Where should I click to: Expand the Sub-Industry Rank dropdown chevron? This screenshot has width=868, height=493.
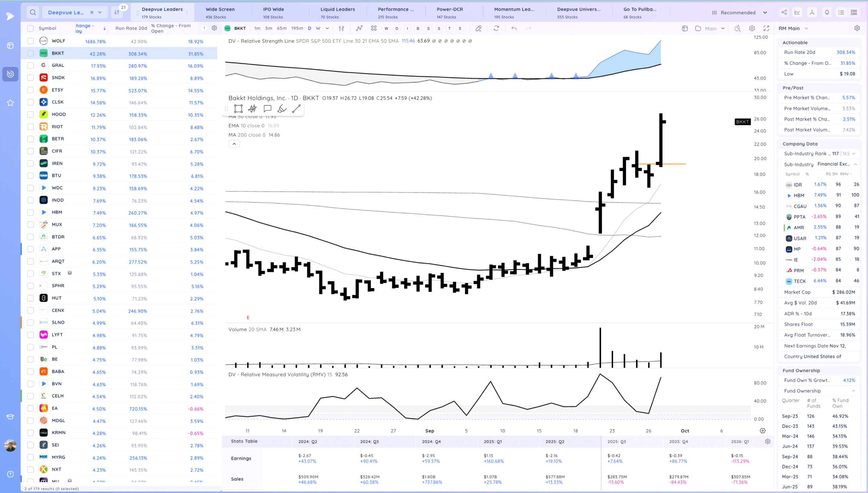coord(854,154)
